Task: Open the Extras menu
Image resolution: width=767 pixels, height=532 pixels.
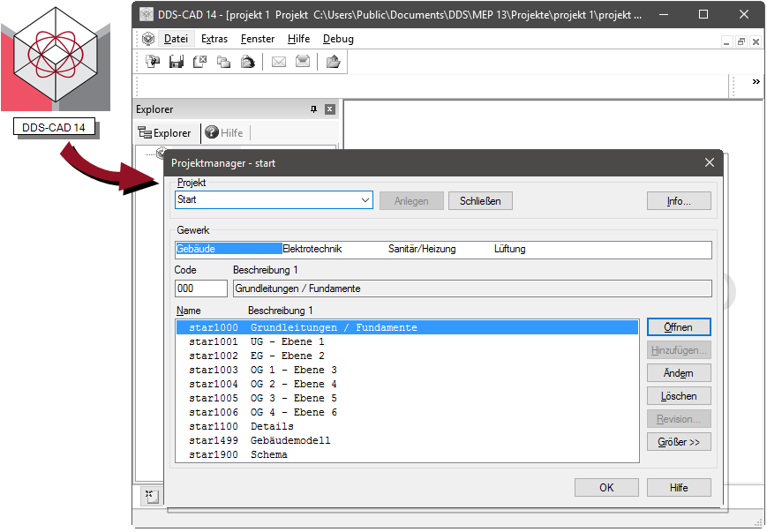Action: coord(214,39)
